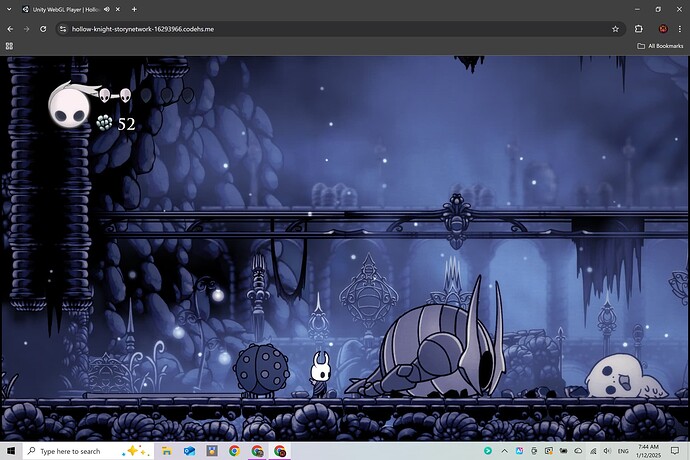The height and width of the screenshot is (460, 690).
Task: Switch the ENG input language
Action: pyautogui.click(x=623, y=451)
